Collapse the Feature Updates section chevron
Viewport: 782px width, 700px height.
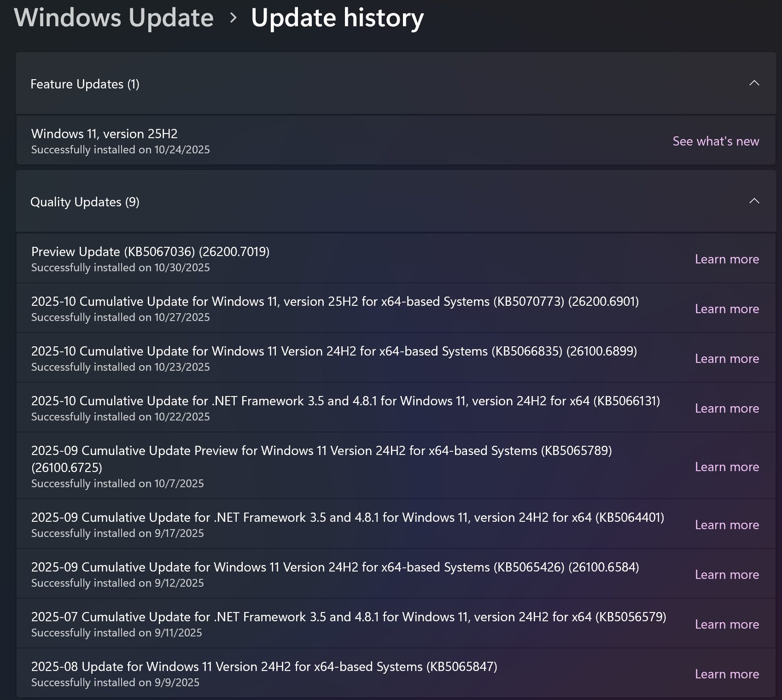point(754,83)
